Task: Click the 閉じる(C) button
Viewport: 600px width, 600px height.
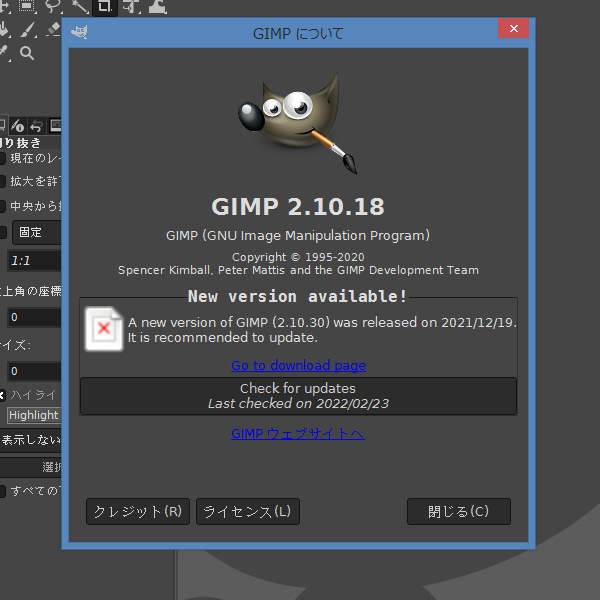Action: [458, 511]
